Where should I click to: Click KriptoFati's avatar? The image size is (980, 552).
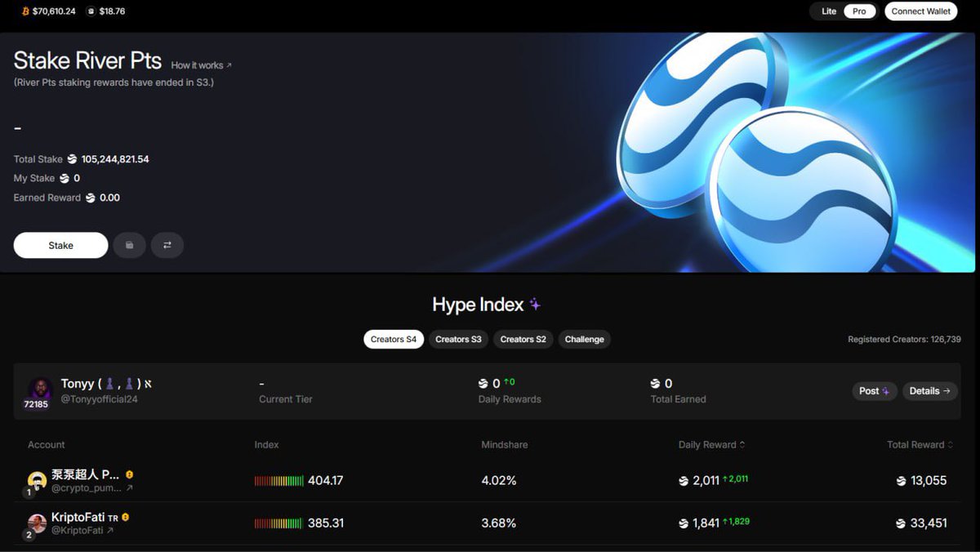(x=37, y=523)
